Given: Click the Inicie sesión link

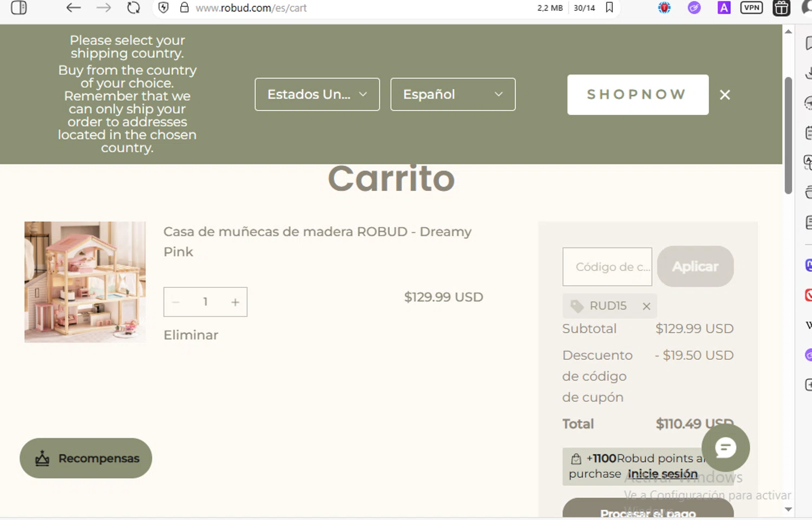Looking at the screenshot, I should [663, 473].
